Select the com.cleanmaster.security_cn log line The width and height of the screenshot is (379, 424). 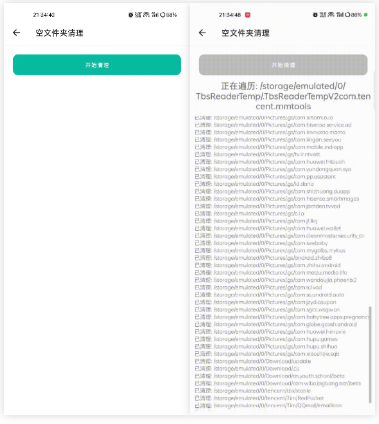coord(280,236)
